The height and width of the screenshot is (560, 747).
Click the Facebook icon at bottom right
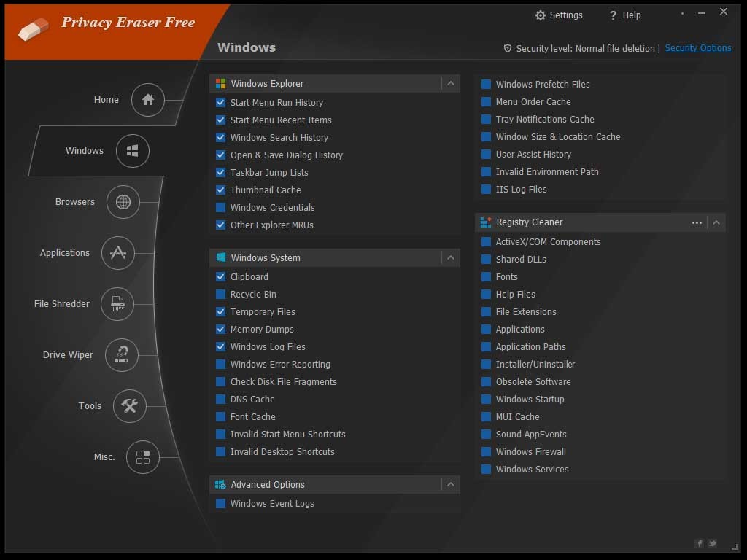coord(700,543)
